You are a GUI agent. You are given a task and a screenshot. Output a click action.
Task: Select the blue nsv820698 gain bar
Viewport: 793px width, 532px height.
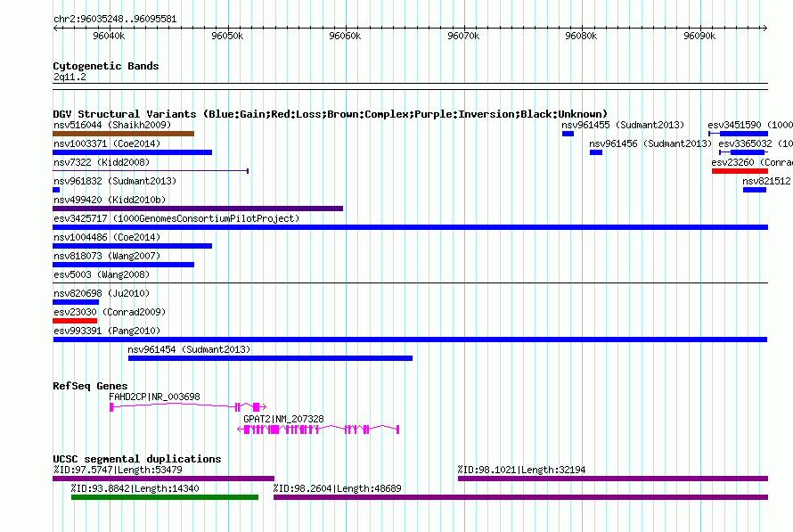pos(76,302)
